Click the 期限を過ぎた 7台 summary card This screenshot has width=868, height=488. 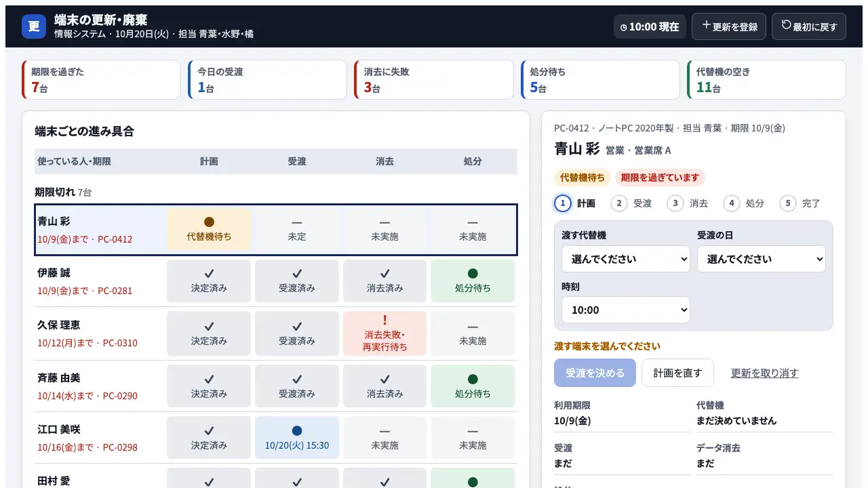pos(102,80)
